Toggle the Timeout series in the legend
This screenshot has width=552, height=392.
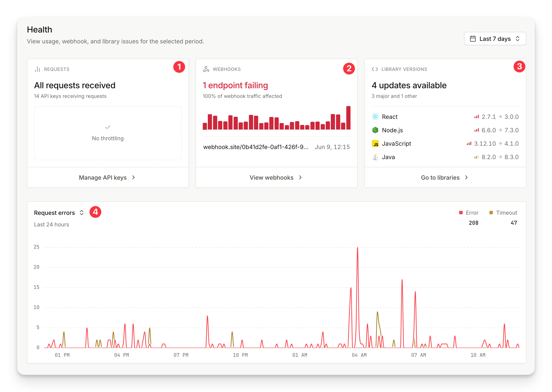coord(503,213)
